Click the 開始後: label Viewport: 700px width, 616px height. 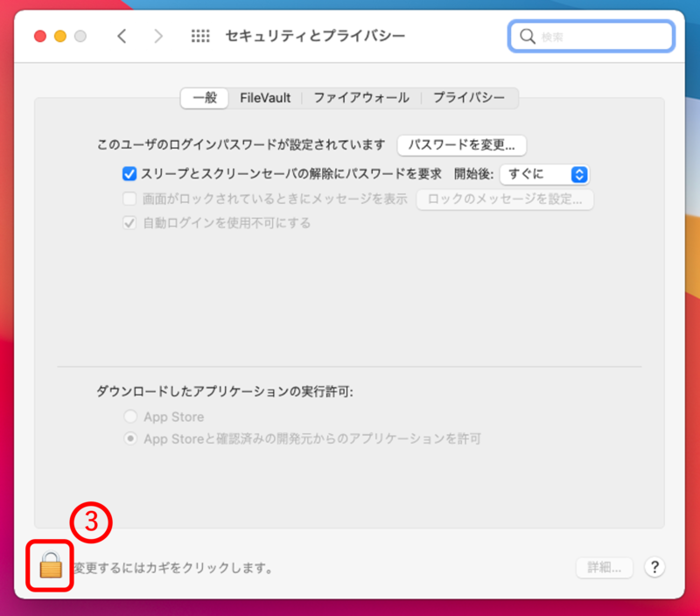[473, 173]
